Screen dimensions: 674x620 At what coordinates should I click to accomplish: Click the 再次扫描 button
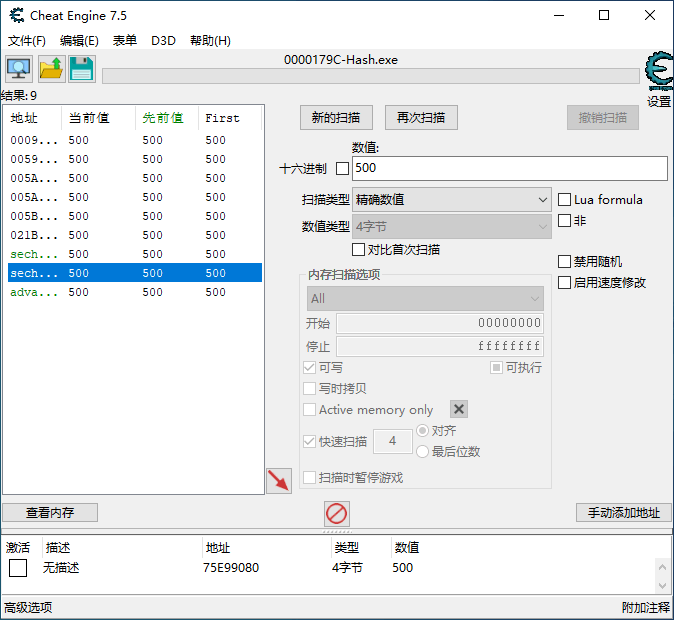(x=421, y=117)
